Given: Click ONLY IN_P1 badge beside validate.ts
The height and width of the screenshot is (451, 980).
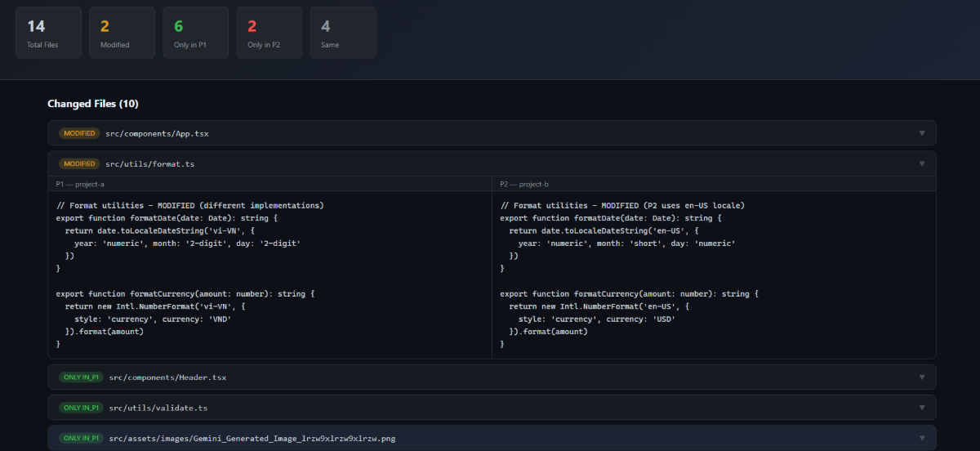Looking at the screenshot, I should [81, 407].
